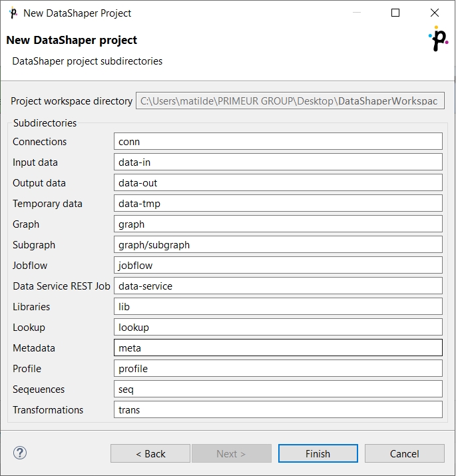Click the Profile label in Subdirectories
The width and height of the screenshot is (456, 476).
tap(27, 369)
